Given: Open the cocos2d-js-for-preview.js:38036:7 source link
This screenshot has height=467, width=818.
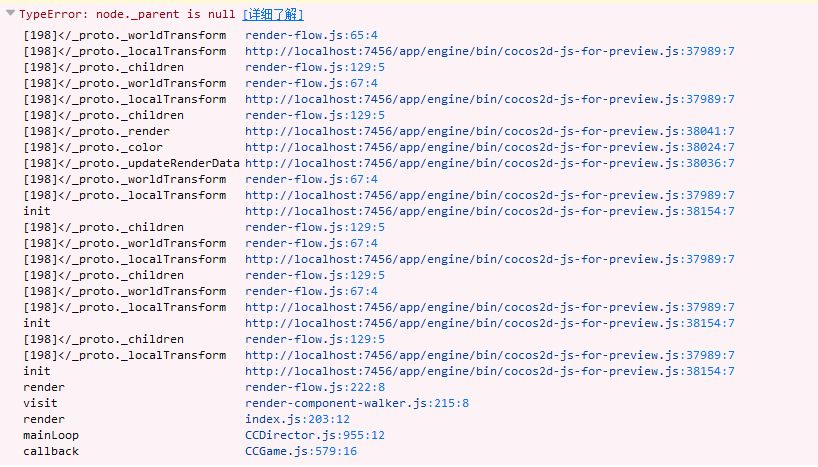Looking at the screenshot, I should (x=489, y=163).
